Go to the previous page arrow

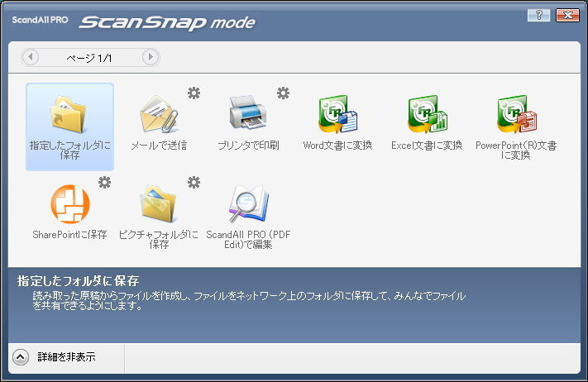click(x=31, y=57)
